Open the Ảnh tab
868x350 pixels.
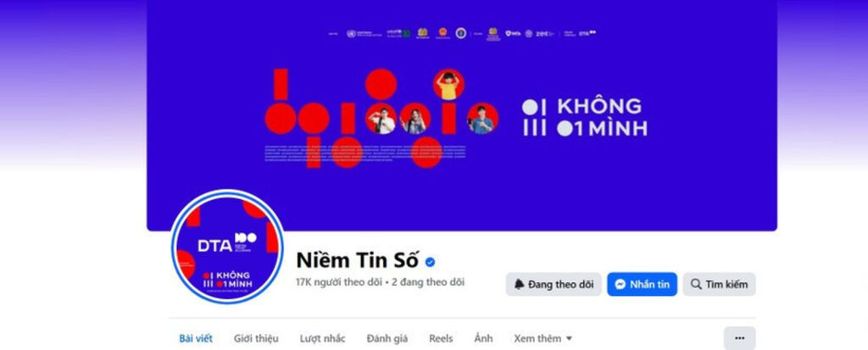483,338
